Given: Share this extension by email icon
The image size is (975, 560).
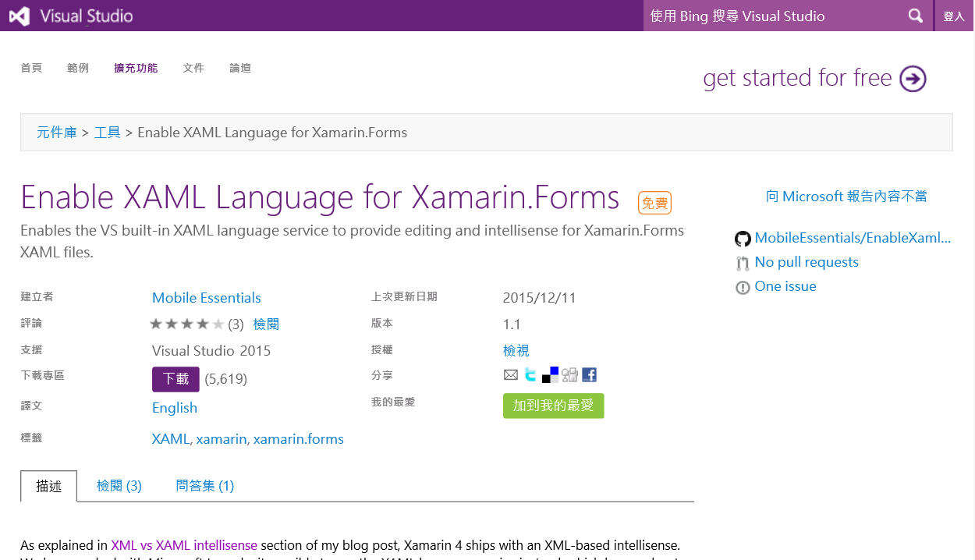Looking at the screenshot, I should pos(511,375).
